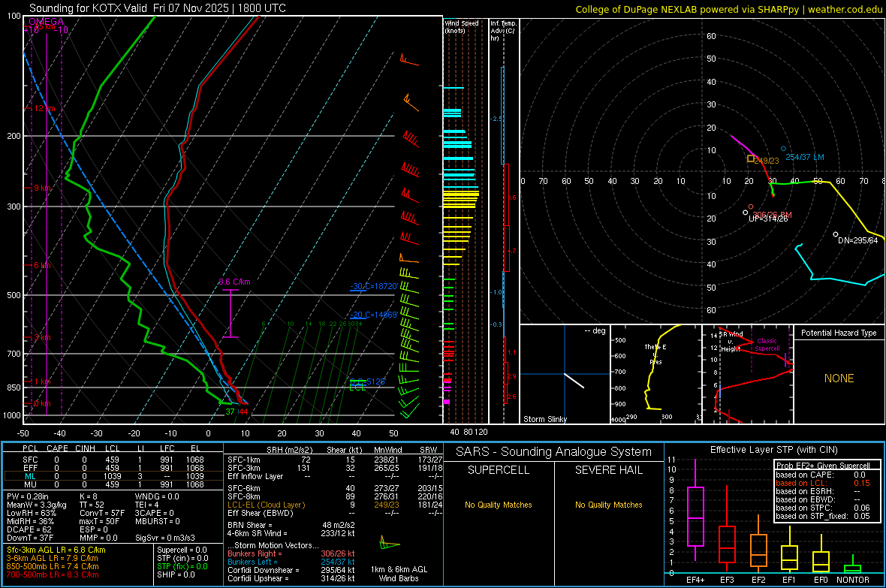886x588 pixels.
Task: Click the College of DuPage NEXLAB credit line
Action: (x=728, y=9)
